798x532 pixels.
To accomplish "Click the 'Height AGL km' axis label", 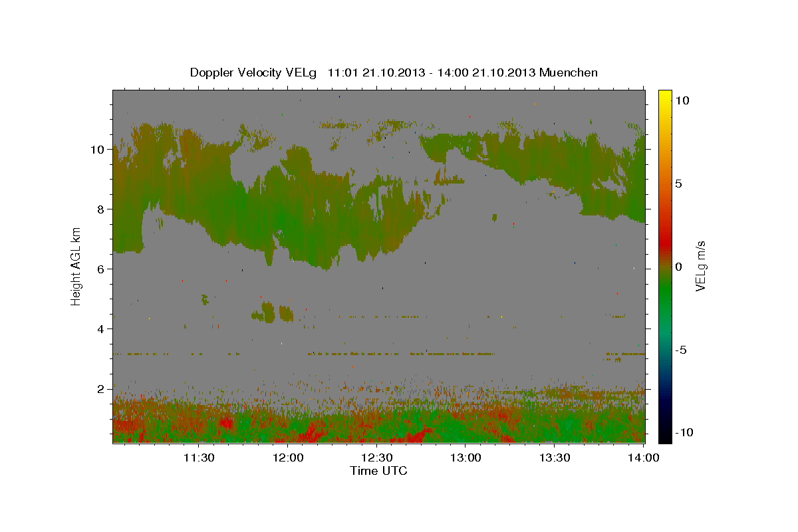I will point(76,266).
